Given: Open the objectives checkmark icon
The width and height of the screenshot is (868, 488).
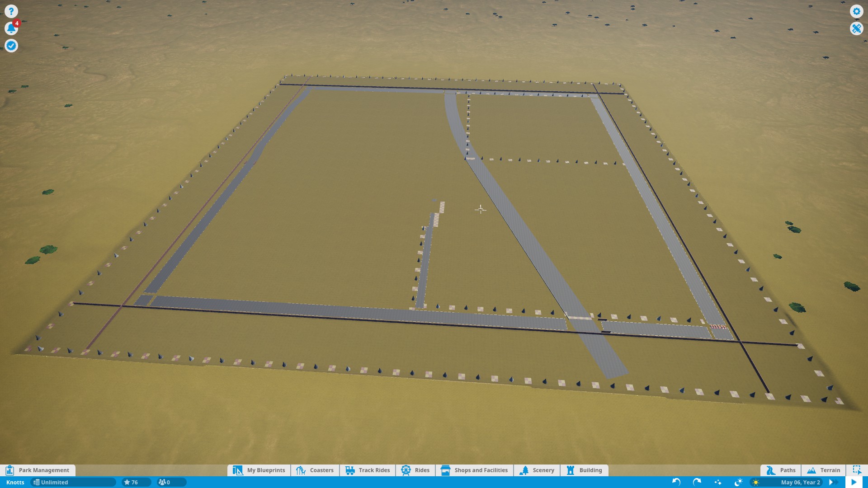Looking at the screenshot, I should point(11,46).
